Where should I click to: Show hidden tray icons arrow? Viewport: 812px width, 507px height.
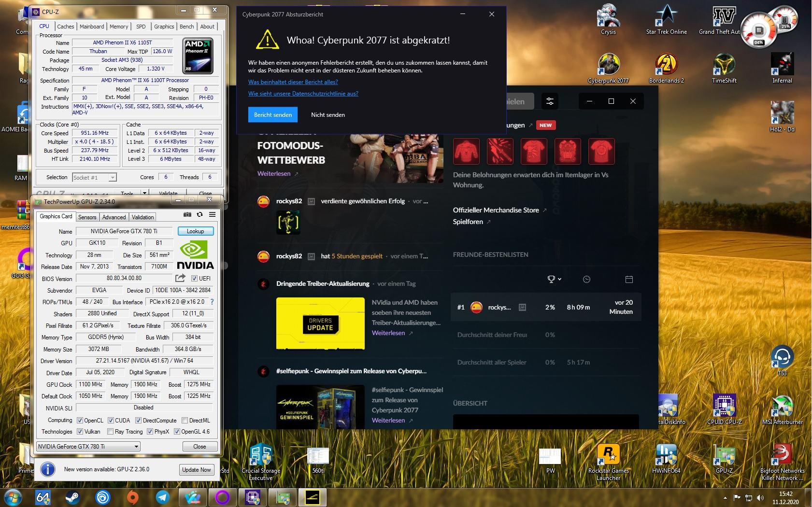(725, 498)
